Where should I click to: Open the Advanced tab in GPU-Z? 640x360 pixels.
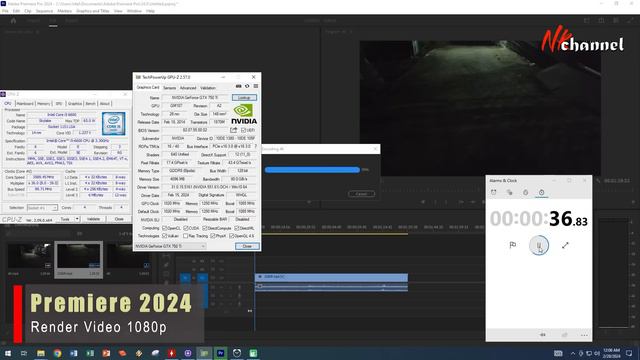coord(188,88)
